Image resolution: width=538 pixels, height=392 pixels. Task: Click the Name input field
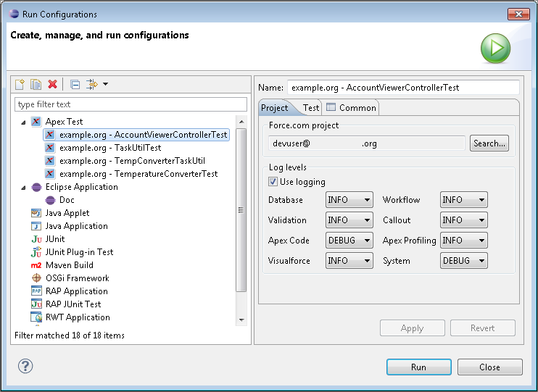403,88
